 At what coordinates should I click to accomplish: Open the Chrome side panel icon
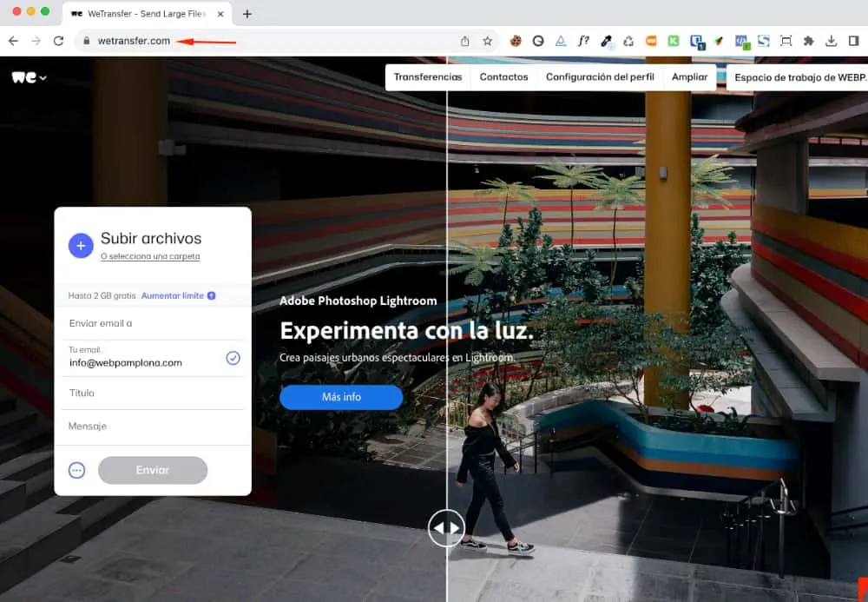854,41
